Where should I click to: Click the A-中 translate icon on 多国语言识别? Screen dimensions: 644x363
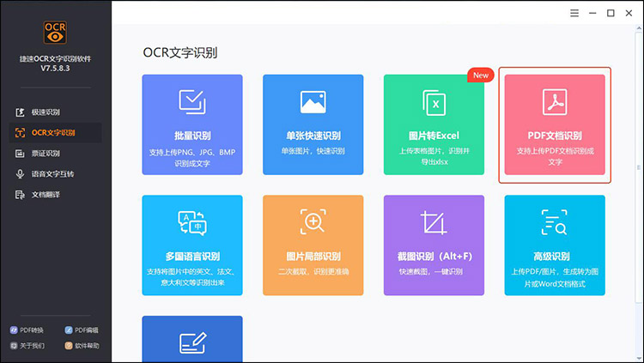(x=192, y=223)
